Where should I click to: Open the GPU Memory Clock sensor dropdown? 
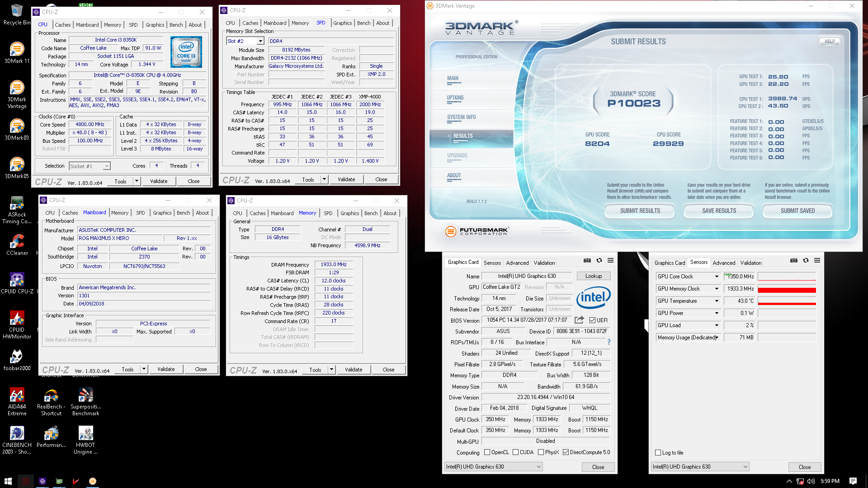tap(716, 289)
